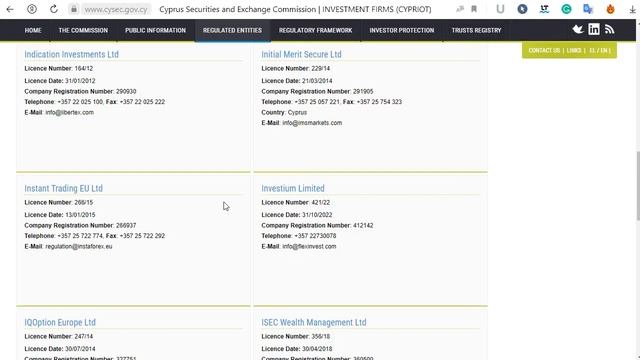Open the orange flame extension icon
Image resolution: width=640 pixels, height=360 pixels.
(x=610, y=9)
